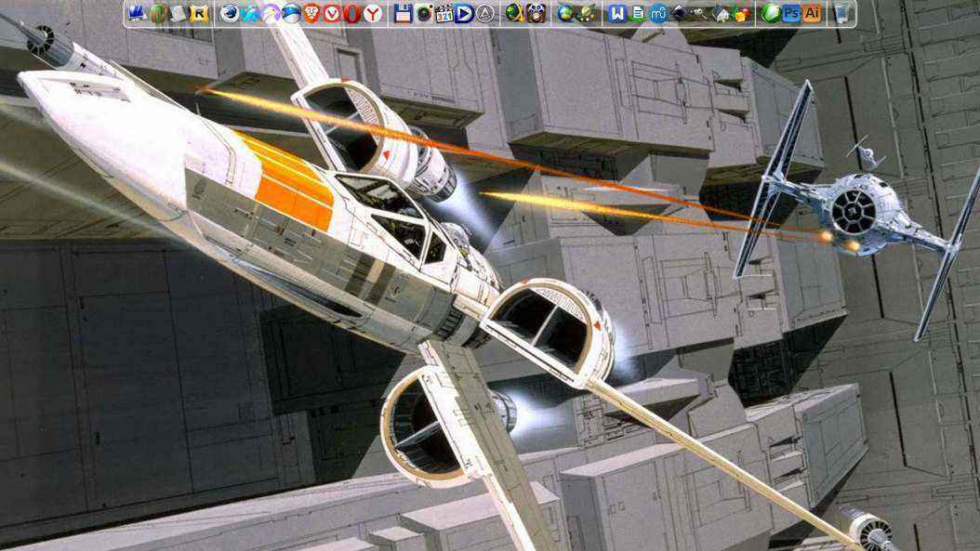Launch the Rockstar yellow R icon
This screenshot has width=980, height=551.
(x=199, y=13)
